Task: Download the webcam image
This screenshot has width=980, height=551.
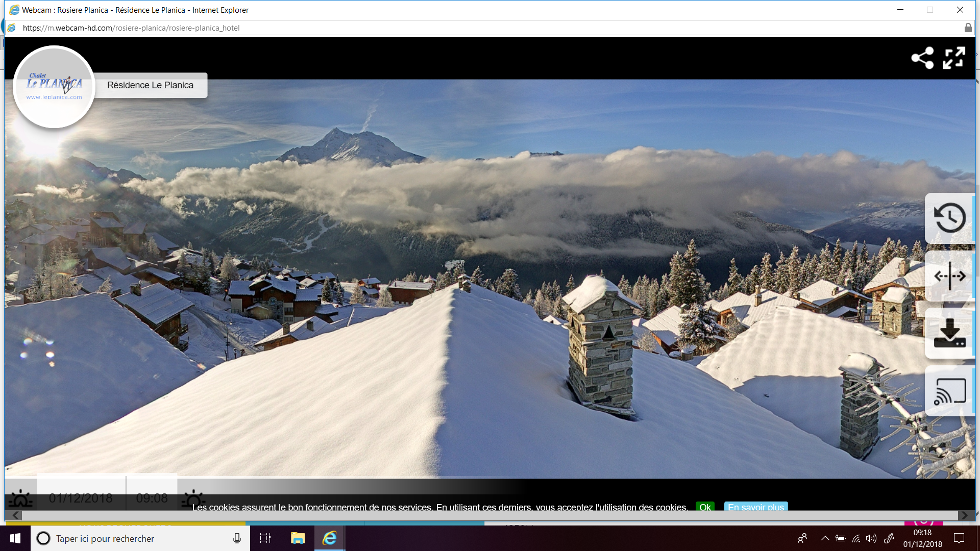Action: click(x=949, y=333)
